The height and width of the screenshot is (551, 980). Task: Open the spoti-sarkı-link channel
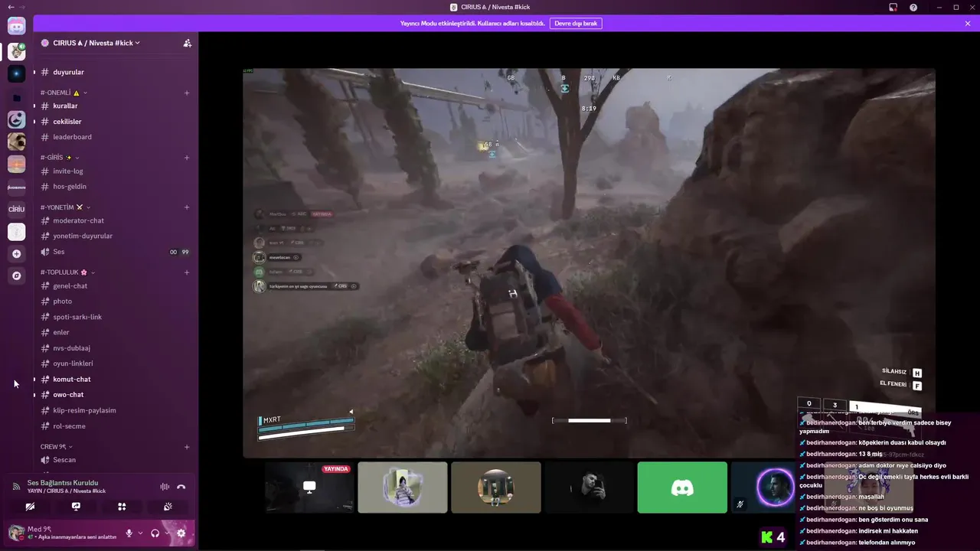coord(115,317)
